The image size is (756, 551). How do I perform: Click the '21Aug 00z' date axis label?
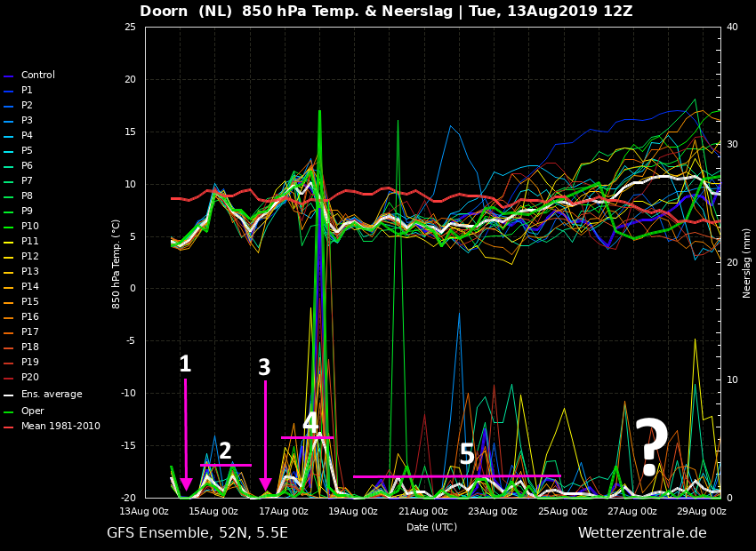(422, 512)
